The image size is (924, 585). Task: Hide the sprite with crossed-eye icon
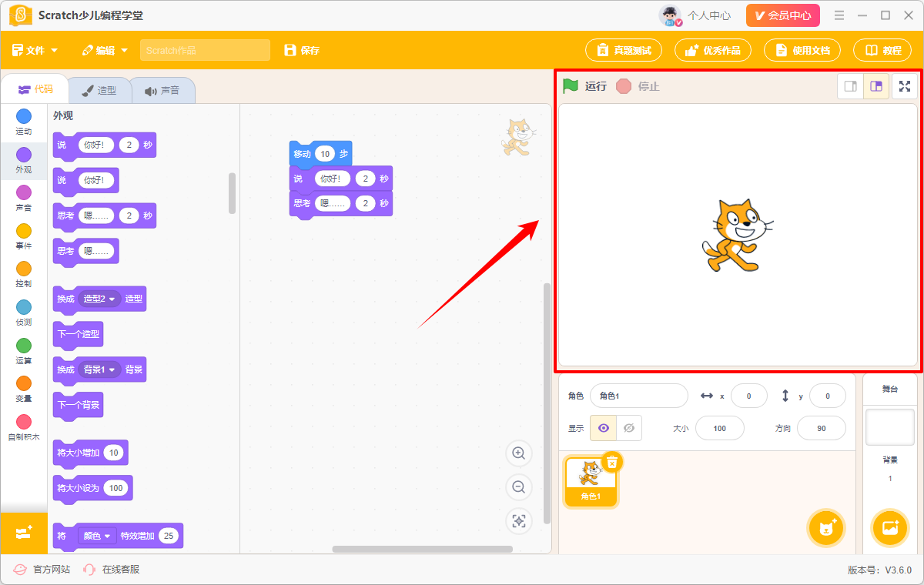[629, 428]
